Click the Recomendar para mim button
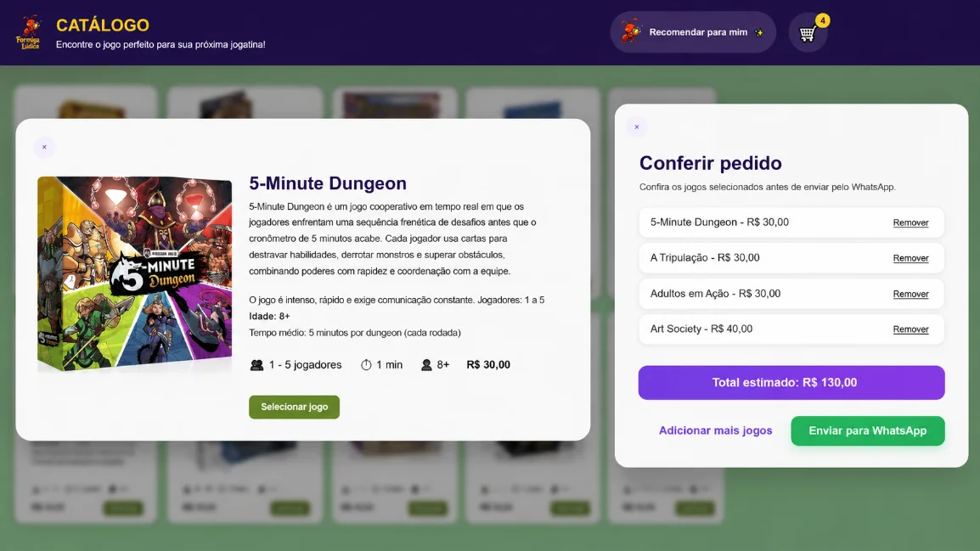This screenshot has height=551, width=980. (x=692, y=32)
